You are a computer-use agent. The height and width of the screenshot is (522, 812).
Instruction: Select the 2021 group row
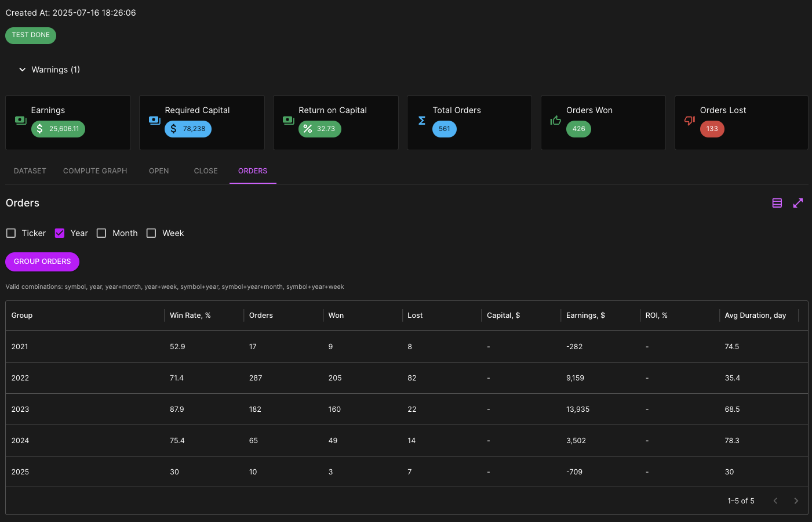tap(407, 346)
